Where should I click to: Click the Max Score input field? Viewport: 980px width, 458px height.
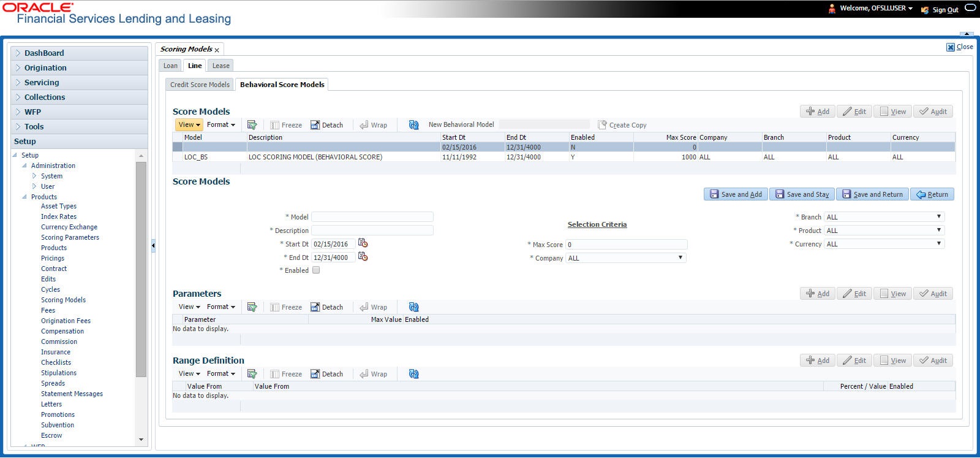point(626,244)
